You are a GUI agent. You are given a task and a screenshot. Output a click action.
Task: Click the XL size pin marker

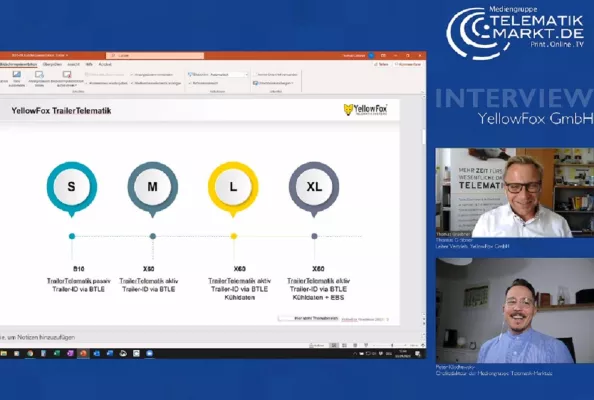coord(314,189)
